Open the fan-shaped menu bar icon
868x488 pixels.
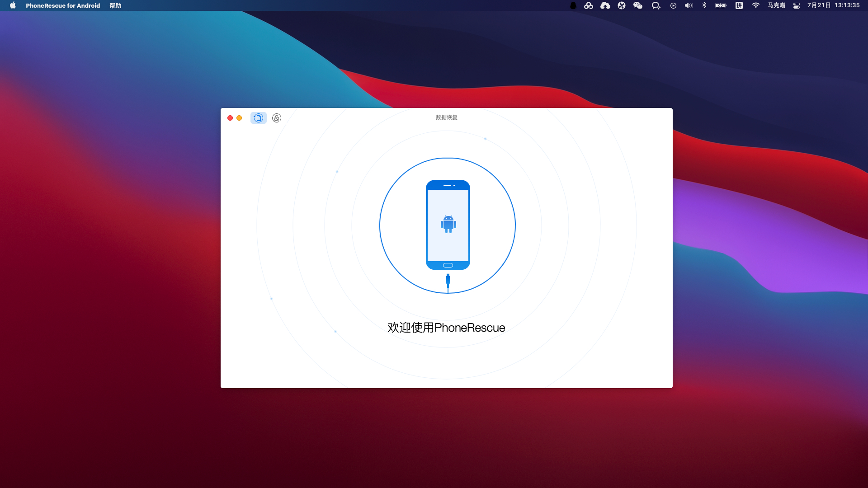point(622,5)
